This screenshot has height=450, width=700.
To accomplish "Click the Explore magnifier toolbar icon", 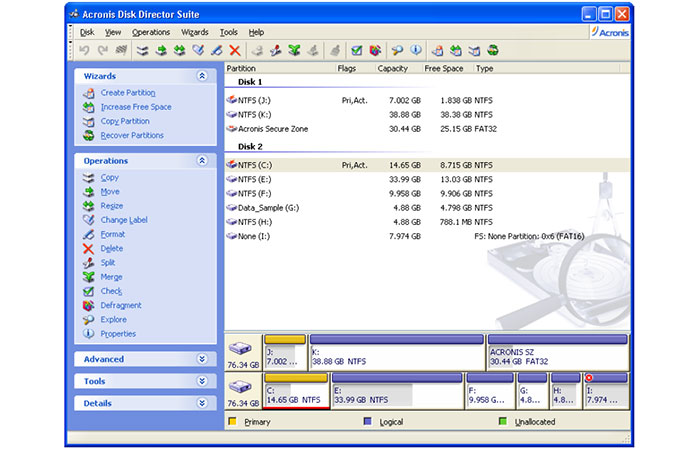I will coord(397,50).
